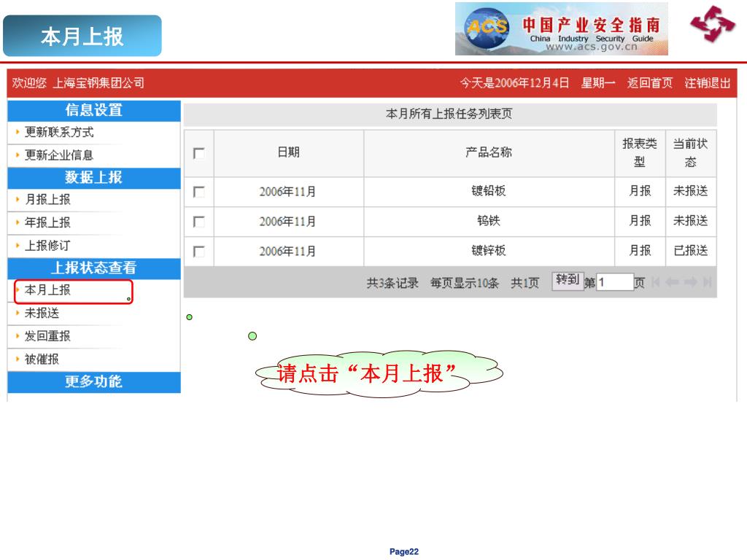The image size is (747, 560).
Task: Open 更新企业信息 in the sidebar
Action: pyautogui.click(x=59, y=155)
